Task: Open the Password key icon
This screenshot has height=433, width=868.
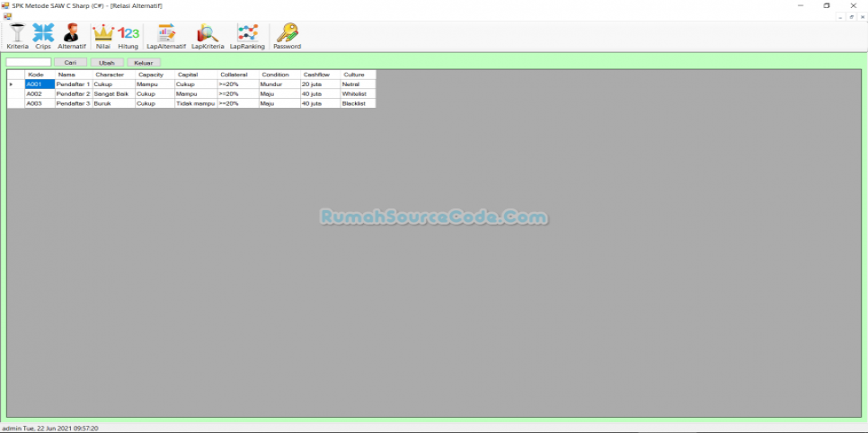Action: click(287, 35)
